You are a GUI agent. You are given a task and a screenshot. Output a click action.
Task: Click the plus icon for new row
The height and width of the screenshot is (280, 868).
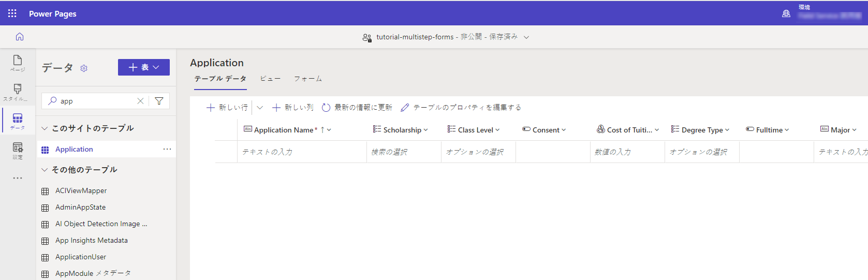tap(211, 108)
